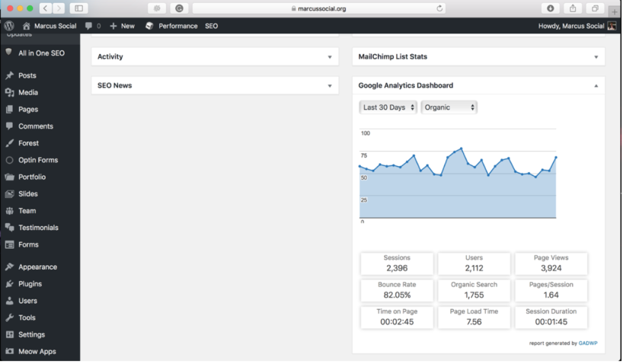
Task: Show all Safari tabs
Action: pos(595,8)
